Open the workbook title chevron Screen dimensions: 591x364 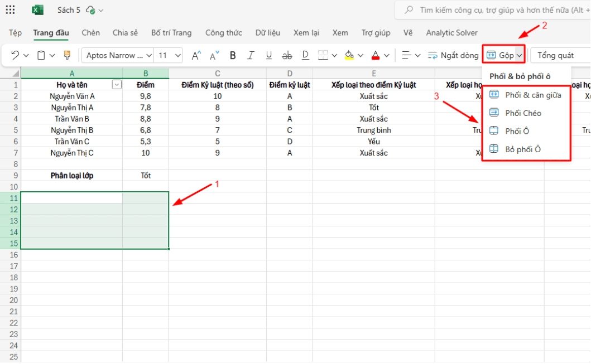pyautogui.click(x=100, y=11)
